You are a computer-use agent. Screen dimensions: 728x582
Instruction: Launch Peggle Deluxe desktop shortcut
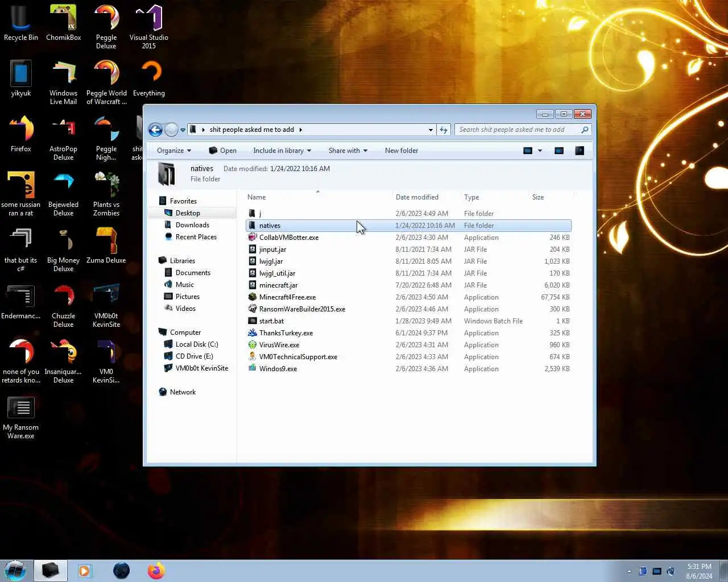coord(106,27)
